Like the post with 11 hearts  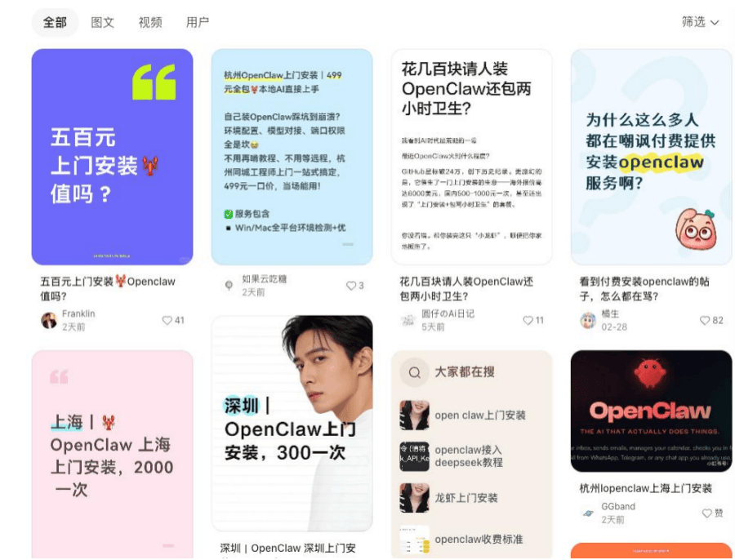528,321
